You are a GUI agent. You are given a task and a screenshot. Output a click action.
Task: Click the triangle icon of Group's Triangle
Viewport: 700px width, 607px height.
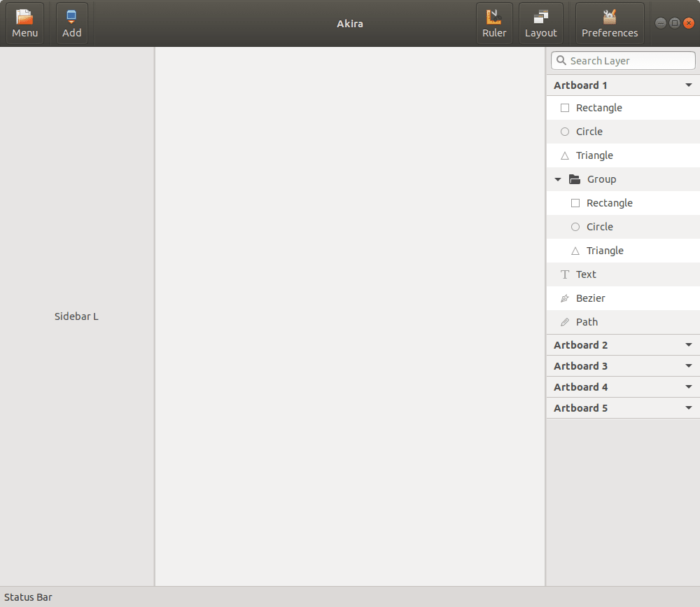tap(575, 251)
